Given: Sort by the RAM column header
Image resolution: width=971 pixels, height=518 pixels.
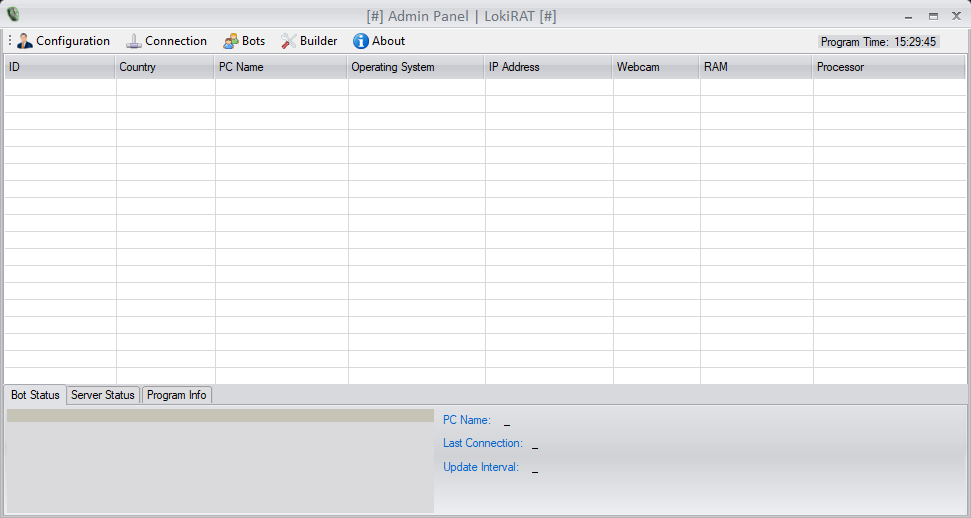Looking at the screenshot, I should [x=756, y=67].
